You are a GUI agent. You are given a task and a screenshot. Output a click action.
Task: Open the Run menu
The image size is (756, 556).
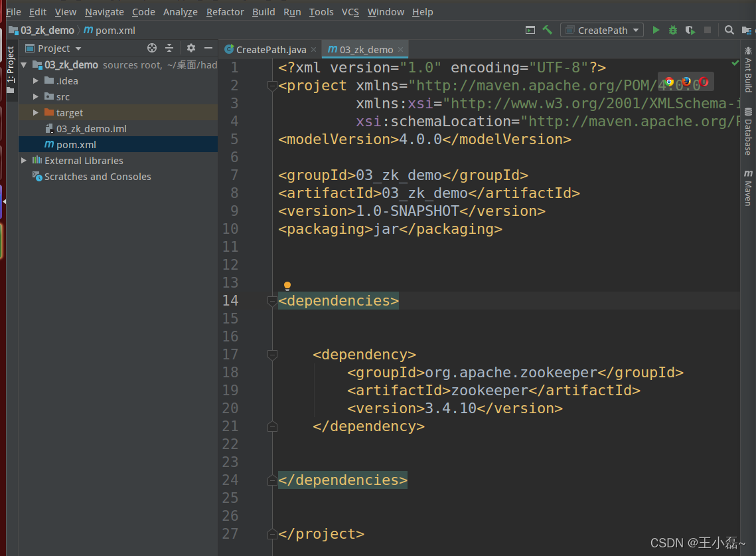pyautogui.click(x=292, y=11)
